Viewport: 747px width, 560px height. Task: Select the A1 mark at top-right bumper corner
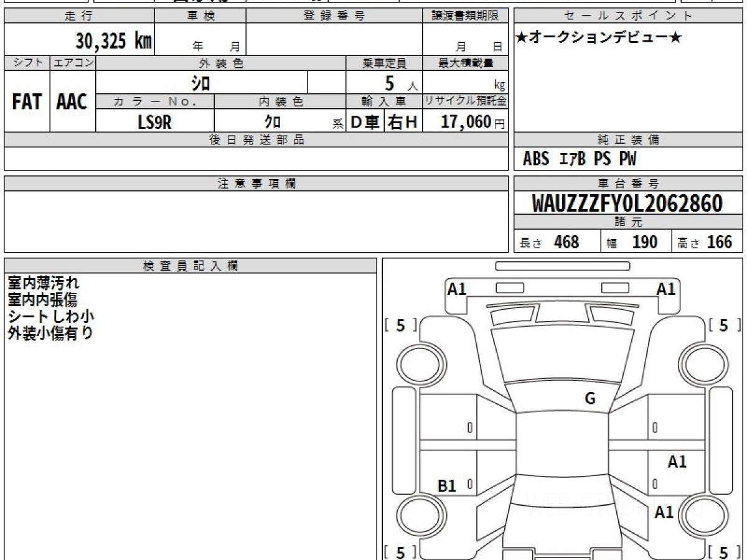[x=665, y=289]
